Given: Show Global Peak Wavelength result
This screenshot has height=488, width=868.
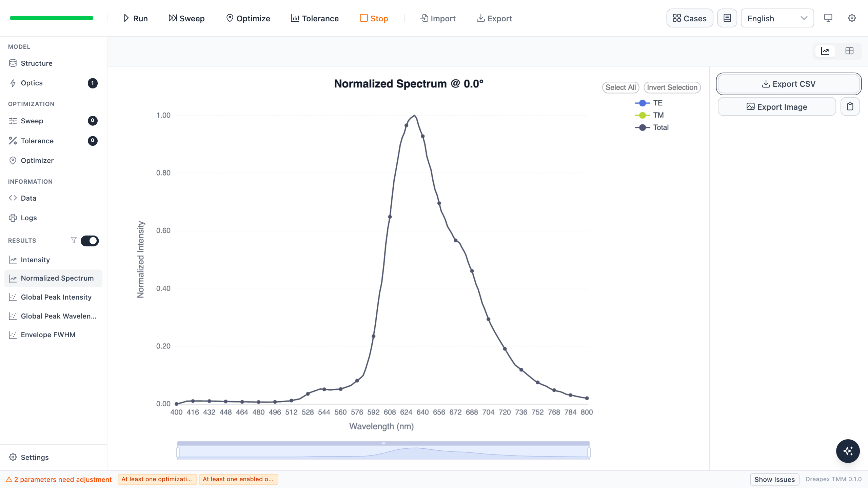Looking at the screenshot, I should click(x=53, y=316).
